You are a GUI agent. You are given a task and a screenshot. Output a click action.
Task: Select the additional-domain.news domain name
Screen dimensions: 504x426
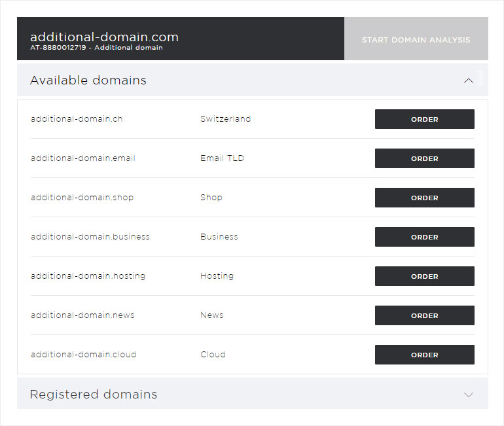tap(82, 315)
